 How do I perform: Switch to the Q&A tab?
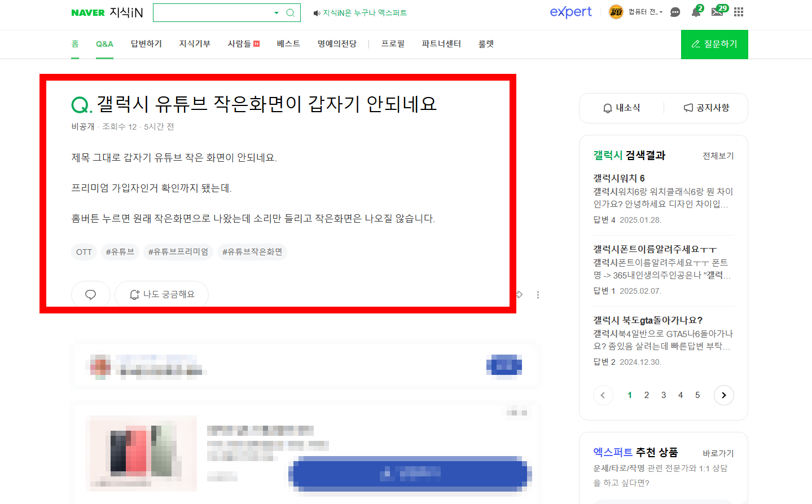point(104,43)
